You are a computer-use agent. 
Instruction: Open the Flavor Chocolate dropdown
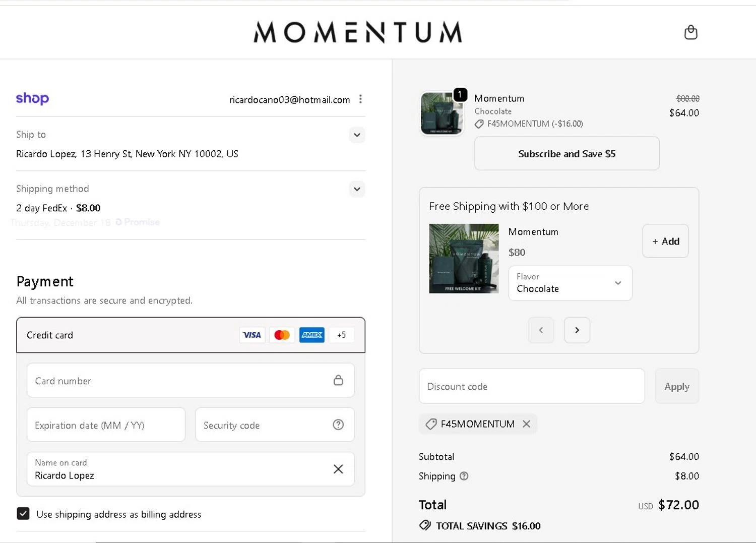pyautogui.click(x=570, y=283)
